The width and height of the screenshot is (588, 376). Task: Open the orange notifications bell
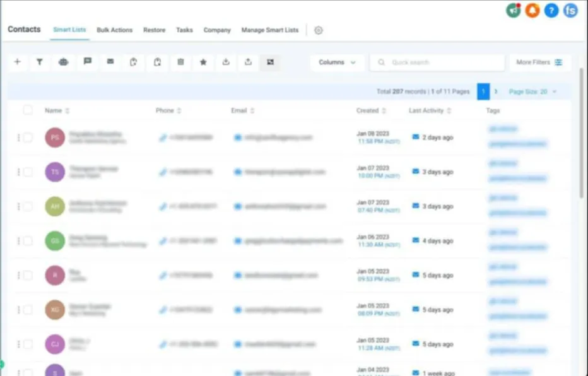coord(532,11)
